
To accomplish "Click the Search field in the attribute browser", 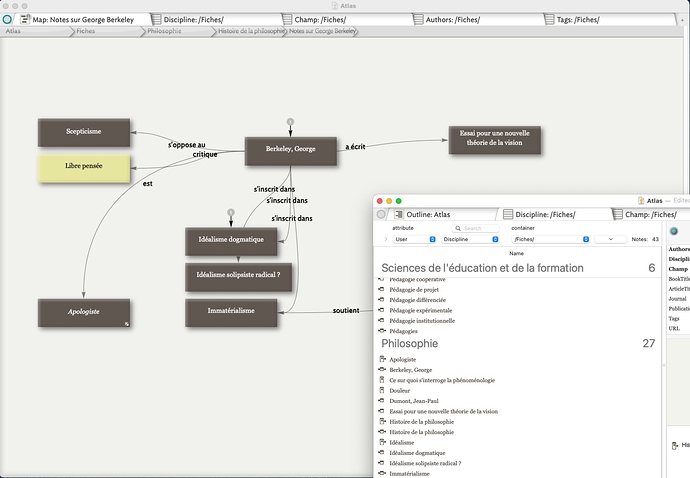I will click(475, 228).
